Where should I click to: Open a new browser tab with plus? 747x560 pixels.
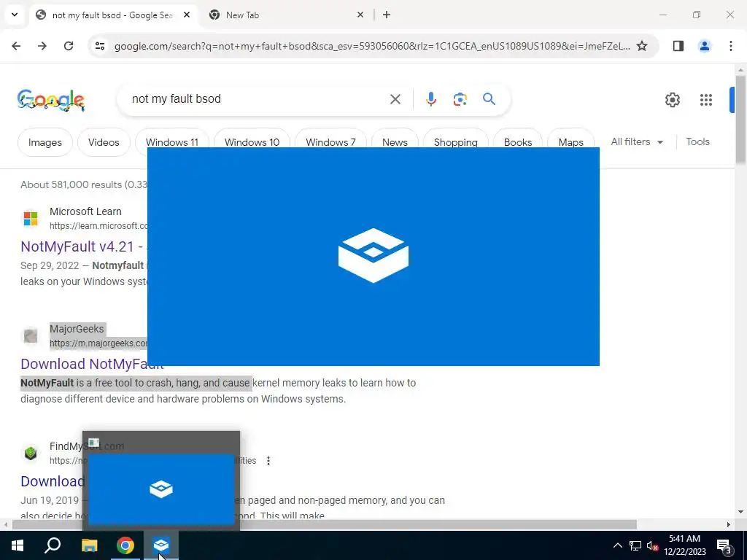point(387,15)
